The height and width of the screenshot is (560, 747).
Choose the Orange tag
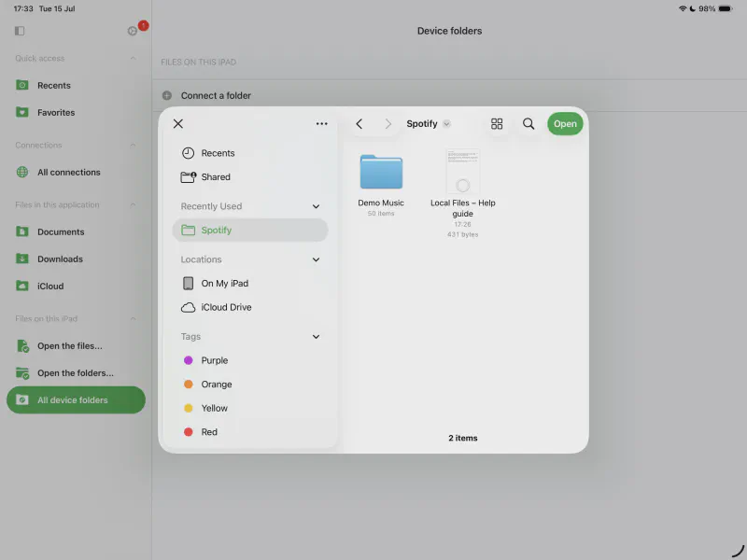pyautogui.click(x=216, y=385)
